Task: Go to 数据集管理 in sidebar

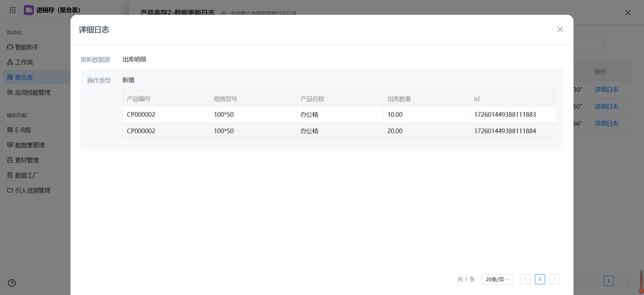Action: (x=30, y=145)
